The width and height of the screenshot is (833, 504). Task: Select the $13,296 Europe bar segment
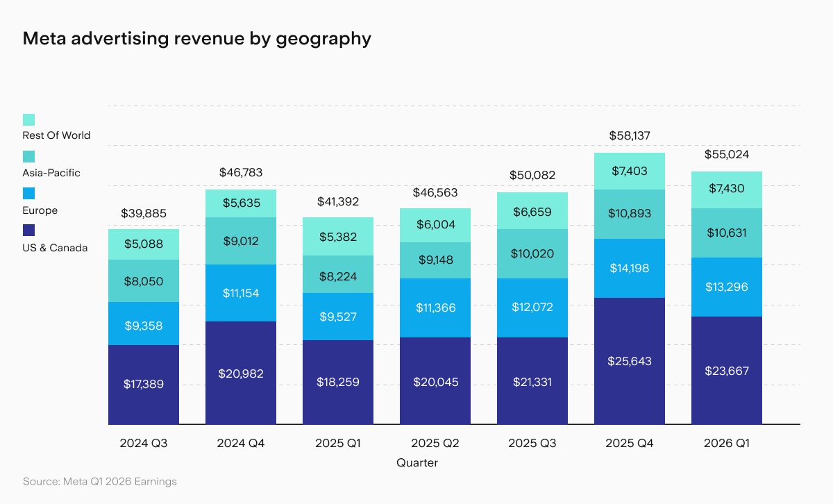point(727,287)
